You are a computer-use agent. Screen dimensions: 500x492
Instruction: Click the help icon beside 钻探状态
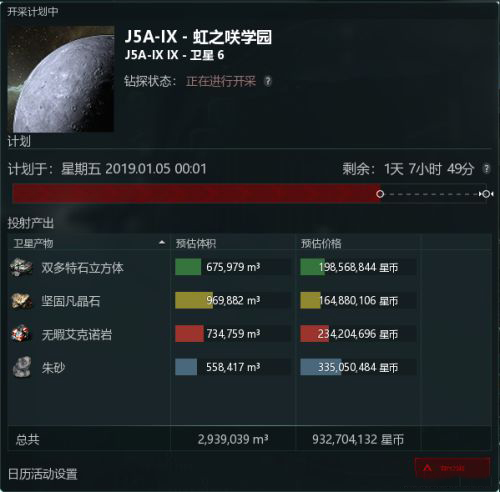pyautogui.click(x=268, y=81)
